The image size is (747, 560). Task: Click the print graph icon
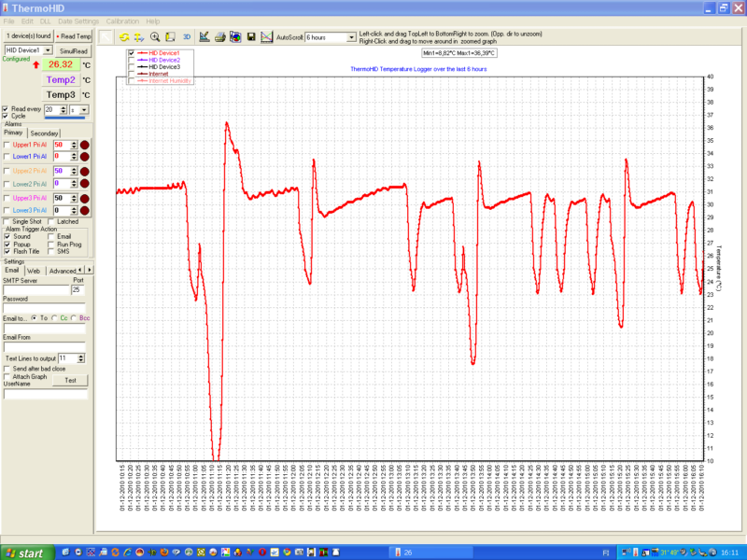(x=218, y=37)
